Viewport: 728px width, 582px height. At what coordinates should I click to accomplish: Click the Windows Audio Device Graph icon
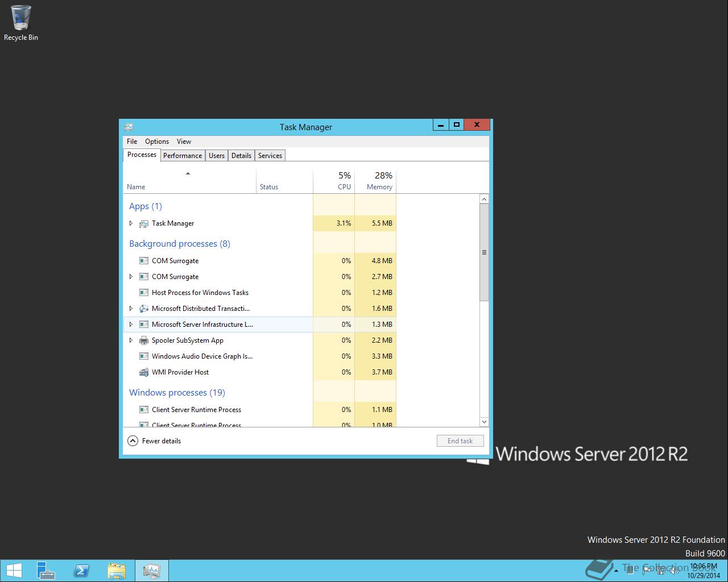point(144,356)
